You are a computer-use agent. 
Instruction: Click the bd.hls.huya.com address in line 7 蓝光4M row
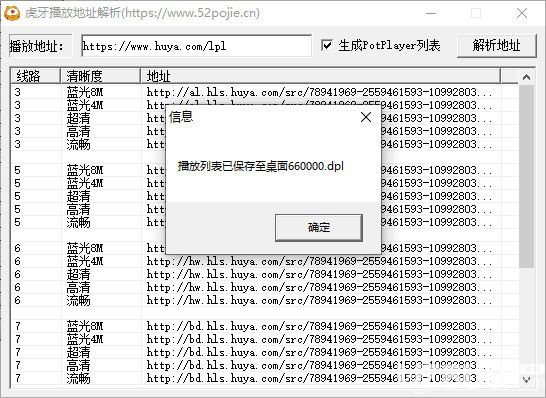[x=320, y=340]
